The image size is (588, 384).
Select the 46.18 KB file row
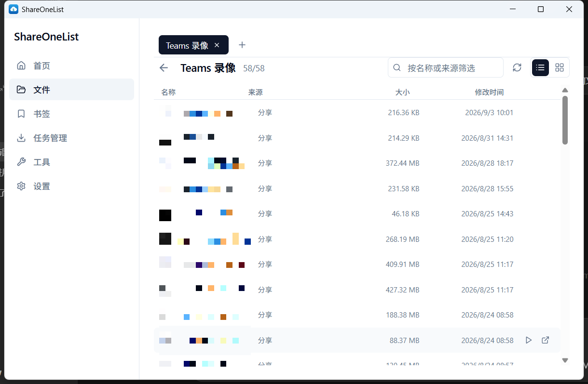pyautogui.click(x=357, y=214)
